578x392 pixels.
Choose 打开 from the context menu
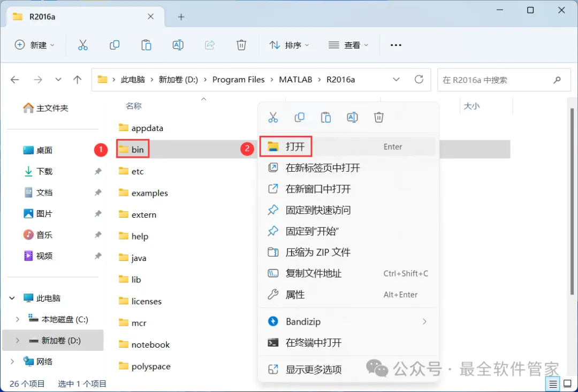348,147
